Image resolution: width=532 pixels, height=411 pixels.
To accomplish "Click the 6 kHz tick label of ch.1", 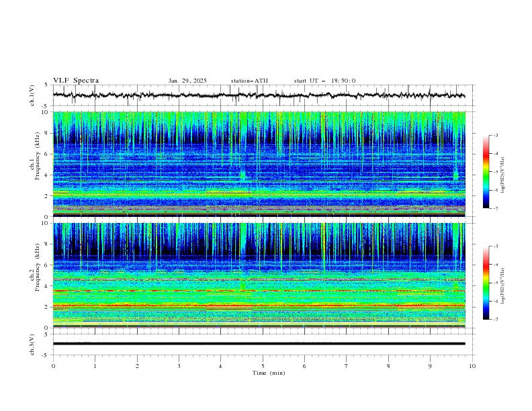I will point(46,154).
